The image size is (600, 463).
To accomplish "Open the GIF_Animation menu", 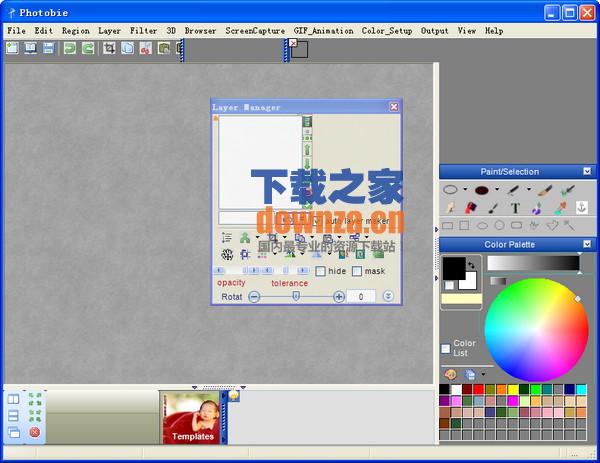I will [x=323, y=31].
